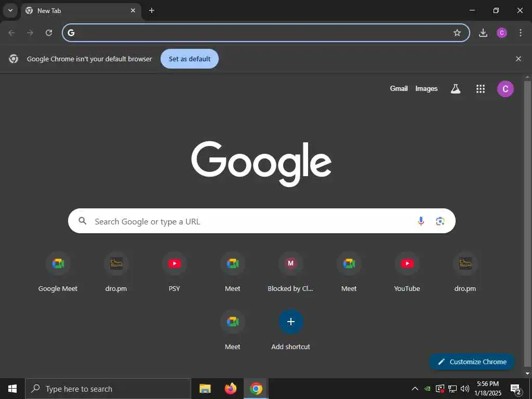The height and width of the screenshot is (399, 532).
Task: Bookmark this tab with the star icon
Action: [457, 33]
